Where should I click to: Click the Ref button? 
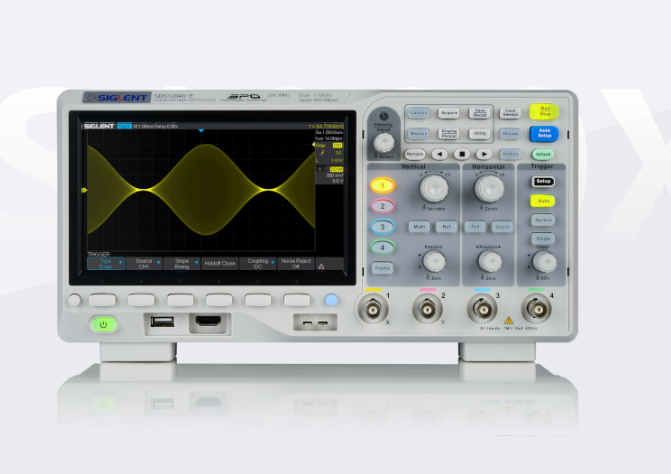pos(446,227)
